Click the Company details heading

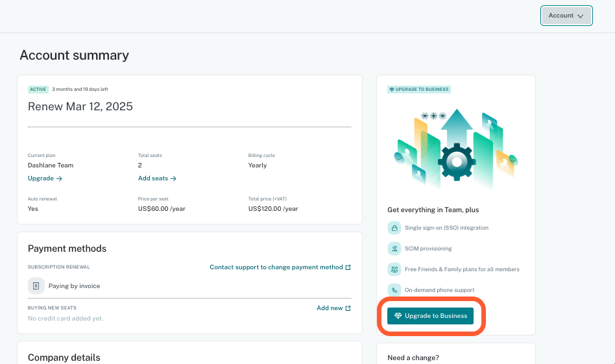pyautogui.click(x=64, y=358)
